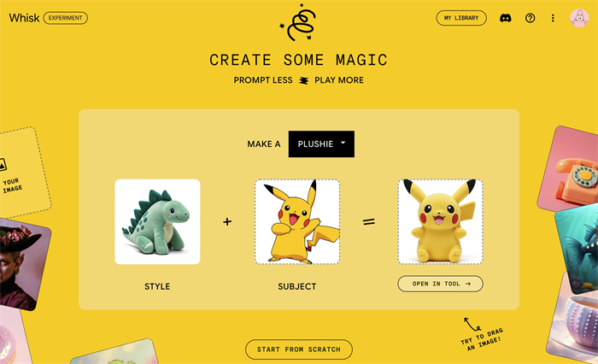
Task: Open the user profile avatar
Action: point(579,18)
